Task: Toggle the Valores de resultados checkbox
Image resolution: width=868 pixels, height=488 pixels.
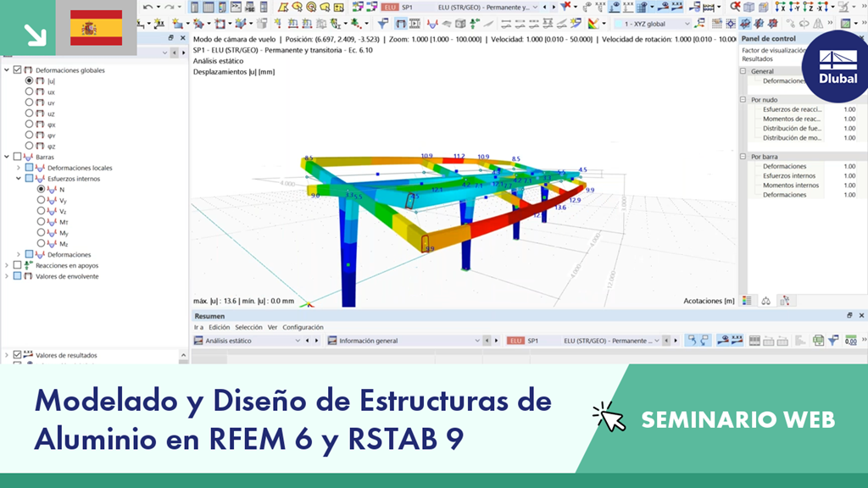Action: pos(17,355)
